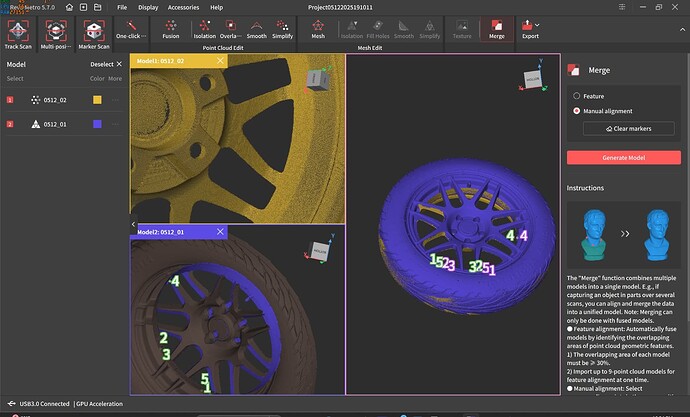Simplify the point cloud
Screen dimensions: 690x417
pos(283,29)
